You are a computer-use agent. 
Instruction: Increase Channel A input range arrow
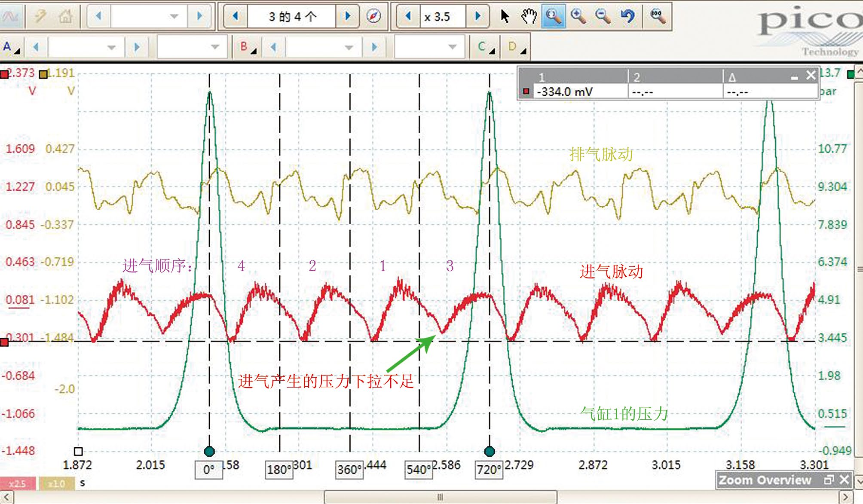137,47
